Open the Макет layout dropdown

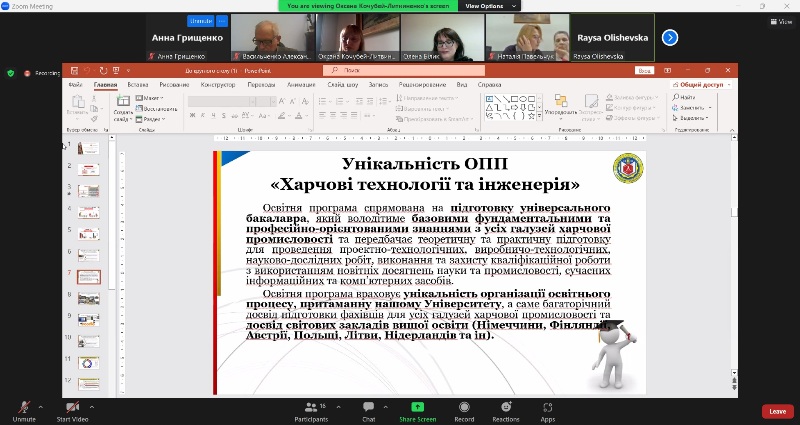pos(149,98)
